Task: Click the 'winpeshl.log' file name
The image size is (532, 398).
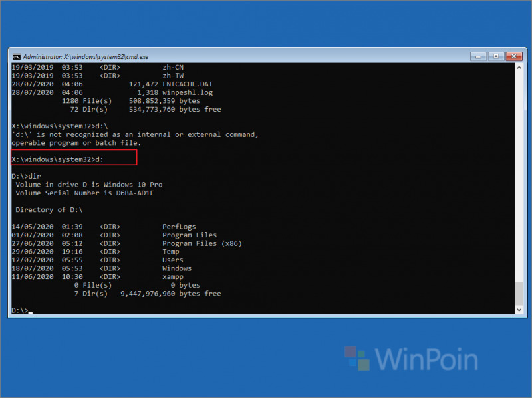Action: click(x=188, y=92)
